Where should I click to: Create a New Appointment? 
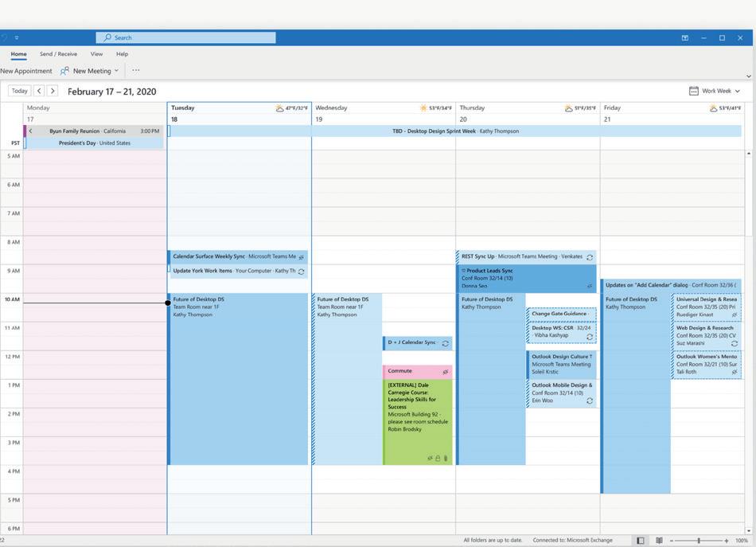(x=26, y=71)
